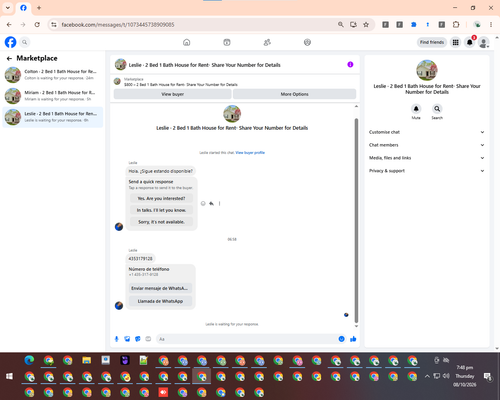Go back using the Marketplace arrow
500x400 pixels.
(9, 58)
